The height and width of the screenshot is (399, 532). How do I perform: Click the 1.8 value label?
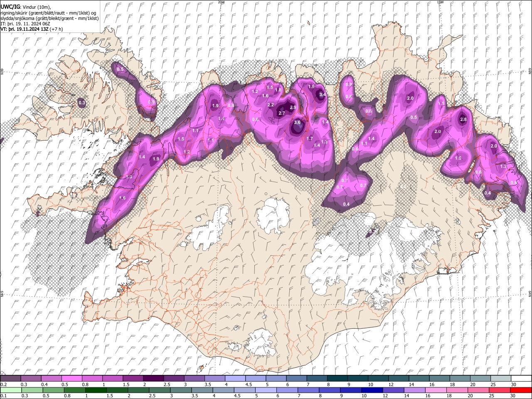(x=278, y=90)
